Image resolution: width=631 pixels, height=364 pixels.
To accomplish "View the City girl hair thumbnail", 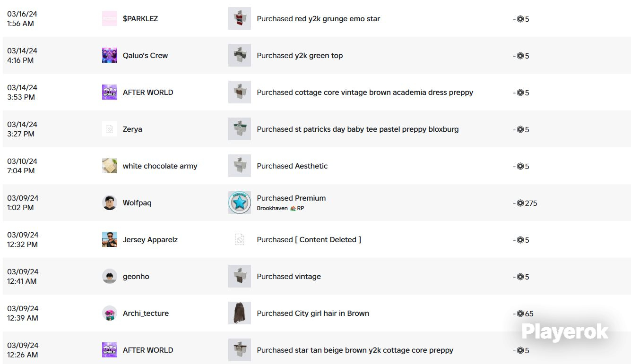I will tap(240, 313).
